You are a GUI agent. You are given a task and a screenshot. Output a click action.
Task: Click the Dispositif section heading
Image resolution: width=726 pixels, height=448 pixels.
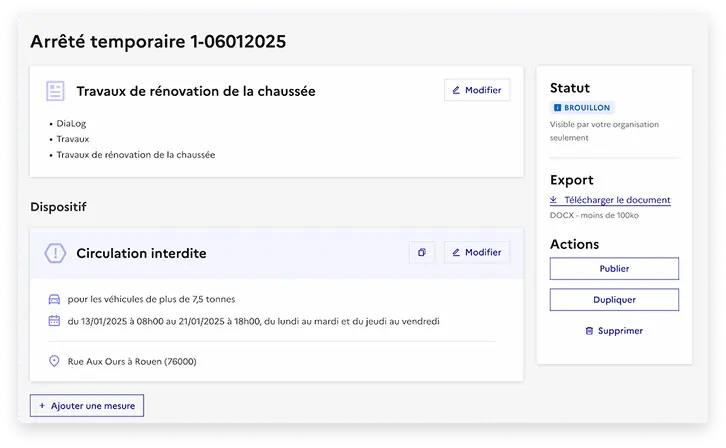tap(58, 207)
